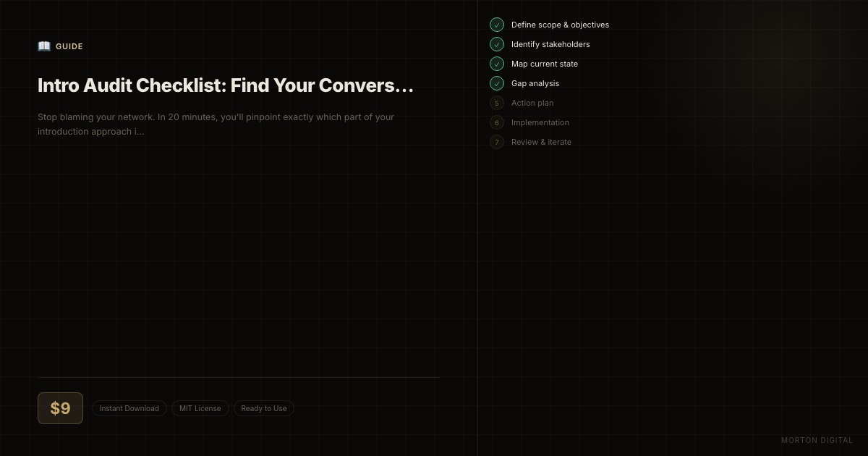Select 'Map current state' text
Viewport: 868px width, 456px height.
(x=545, y=64)
